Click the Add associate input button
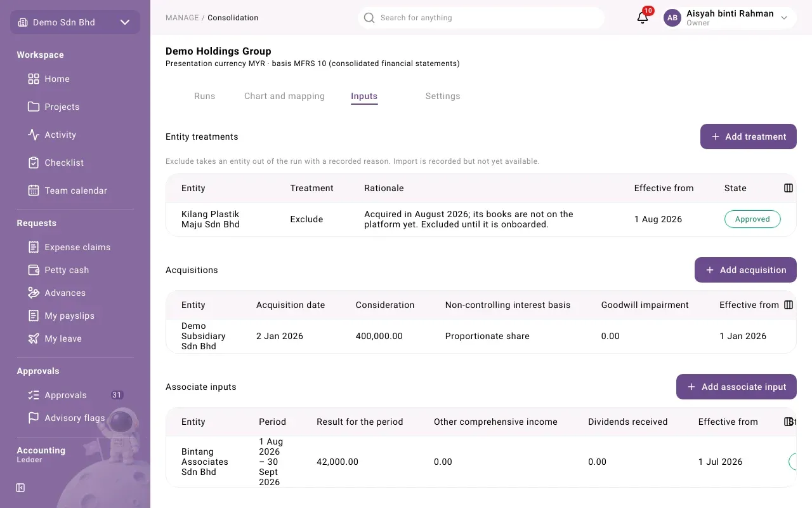Screen dimensions: 812x508 (x=737, y=387)
